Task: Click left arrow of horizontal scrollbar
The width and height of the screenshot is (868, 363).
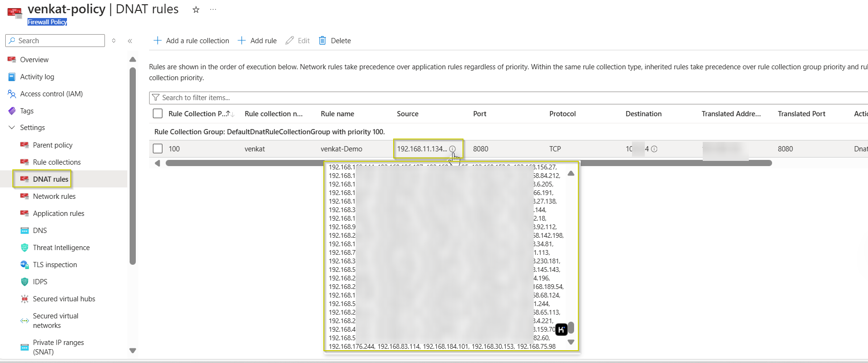Action: (x=157, y=163)
